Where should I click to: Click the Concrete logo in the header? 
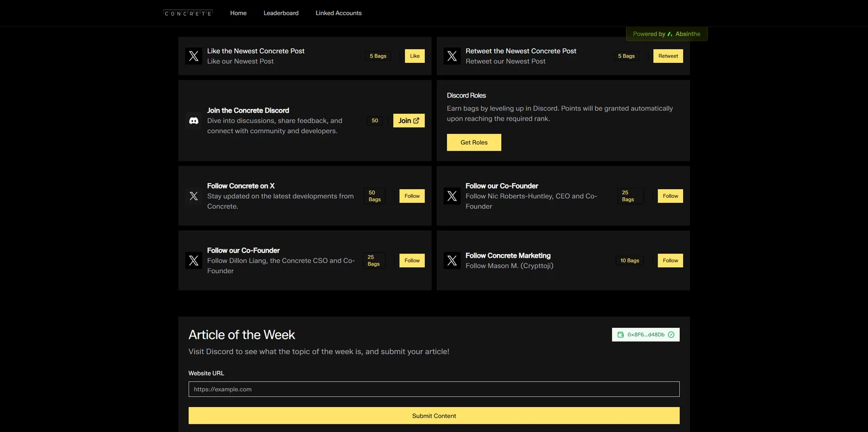[x=188, y=13]
